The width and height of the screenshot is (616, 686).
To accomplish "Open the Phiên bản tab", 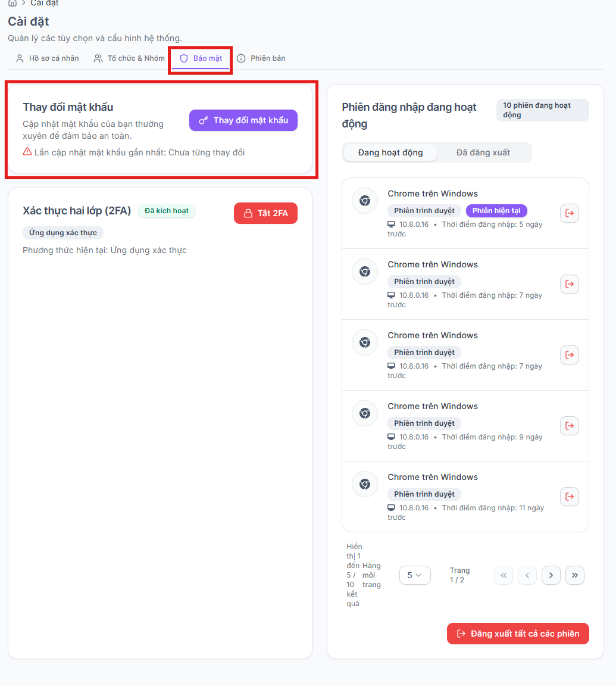I will (x=261, y=58).
